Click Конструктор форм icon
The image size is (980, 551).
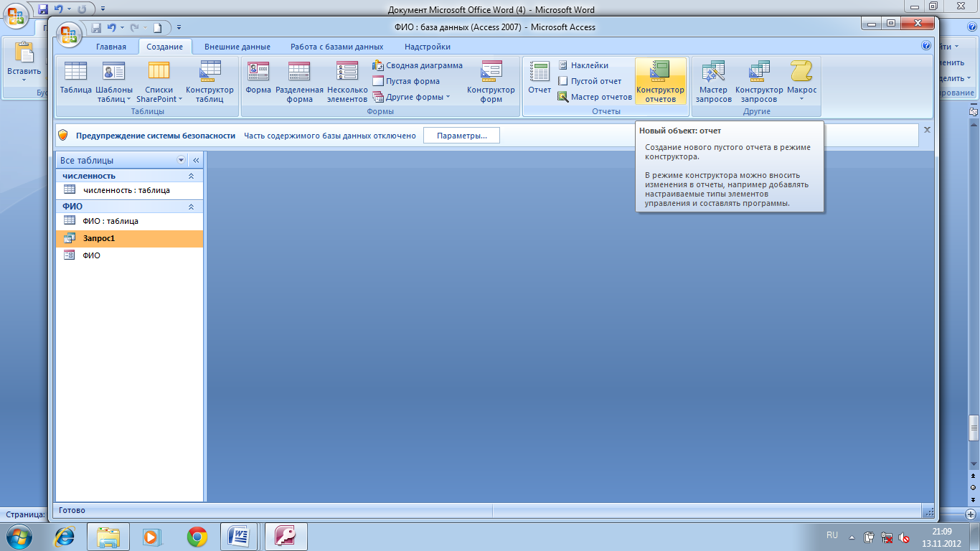coord(491,81)
